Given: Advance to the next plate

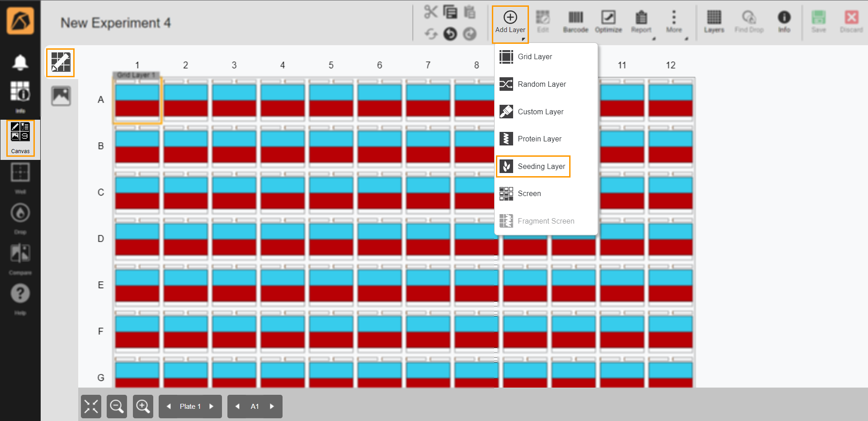Looking at the screenshot, I should pos(212,406).
